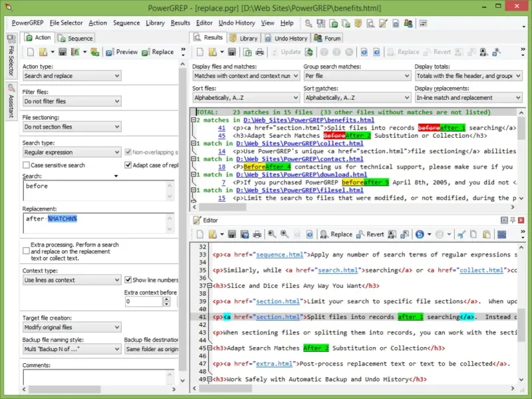Click the new file icon in Editor toolbar
Viewport: 532px width, 399px height.
click(x=199, y=234)
